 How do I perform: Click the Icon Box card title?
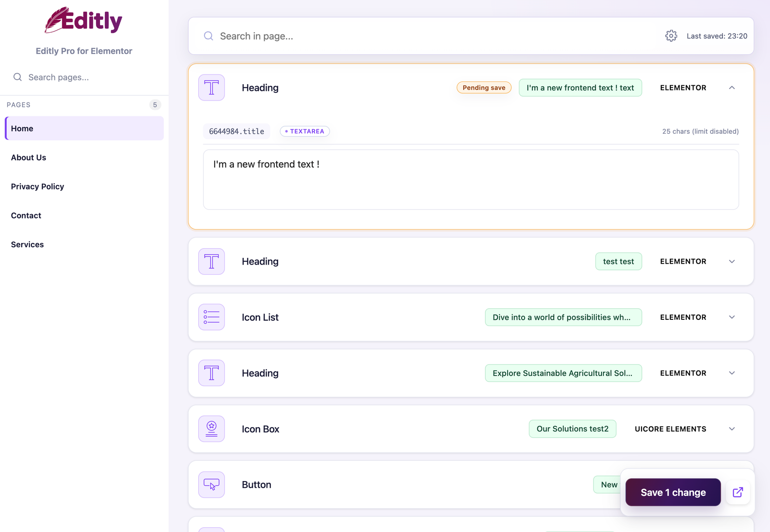point(260,429)
